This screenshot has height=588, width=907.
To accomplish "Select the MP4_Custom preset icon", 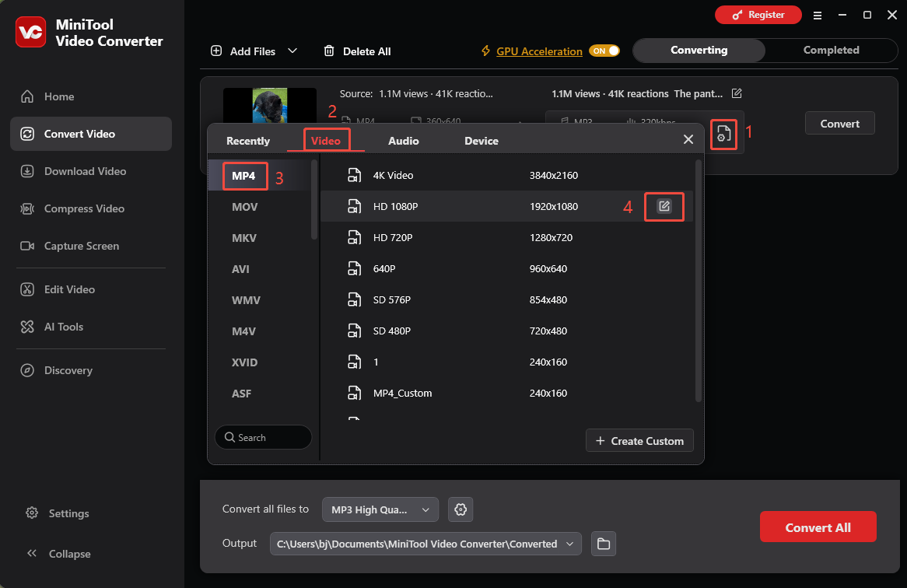I will (354, 393).
